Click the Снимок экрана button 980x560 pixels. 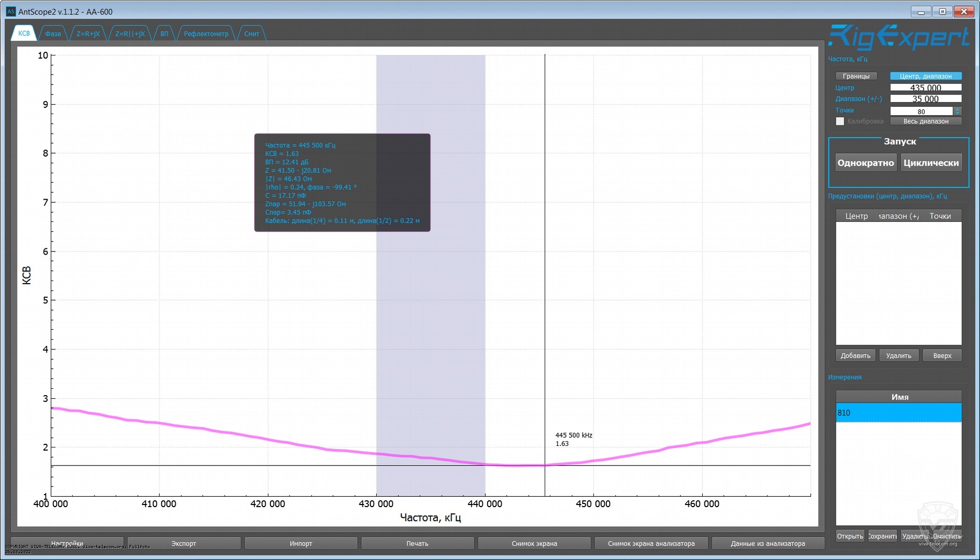pyautogui.click(x=534, y=543)
